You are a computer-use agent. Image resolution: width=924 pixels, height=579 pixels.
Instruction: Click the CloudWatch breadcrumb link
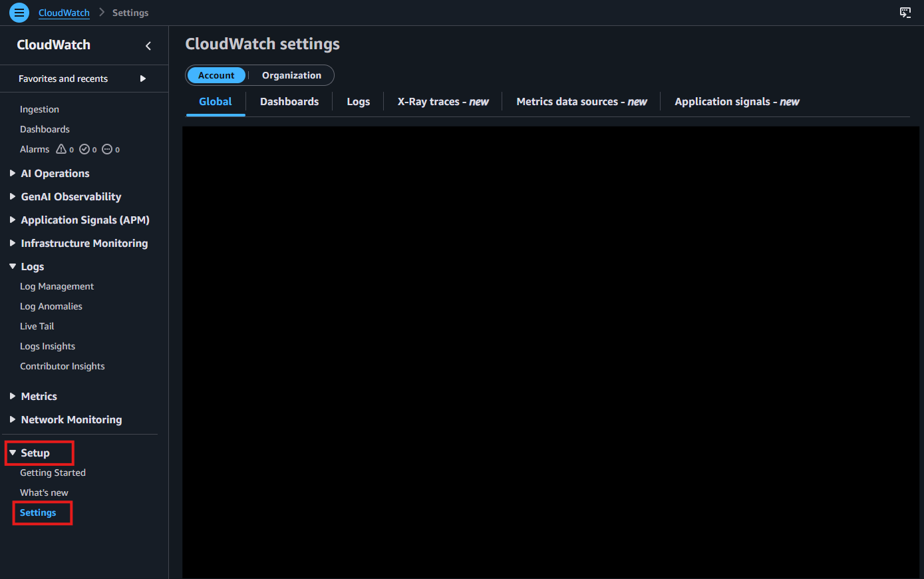coord(63,12)
